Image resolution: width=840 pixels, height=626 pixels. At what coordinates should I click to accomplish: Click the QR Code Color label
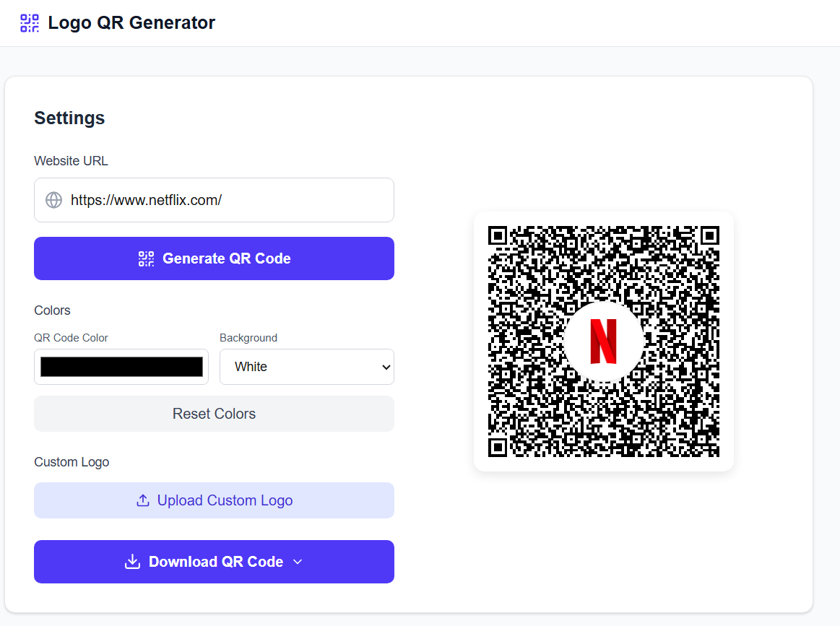tap(71, 338)
